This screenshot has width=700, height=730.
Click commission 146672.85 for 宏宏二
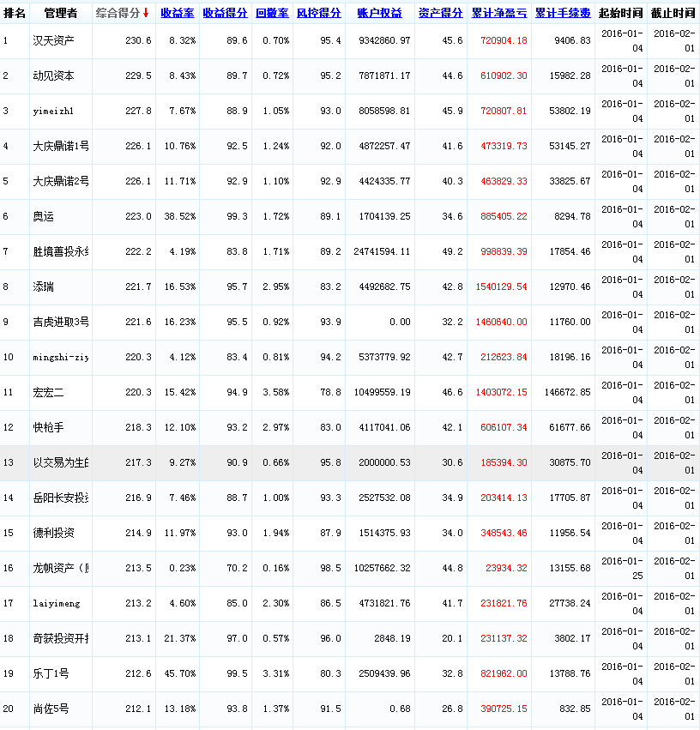pyautogui.click(x=567, y=392)
